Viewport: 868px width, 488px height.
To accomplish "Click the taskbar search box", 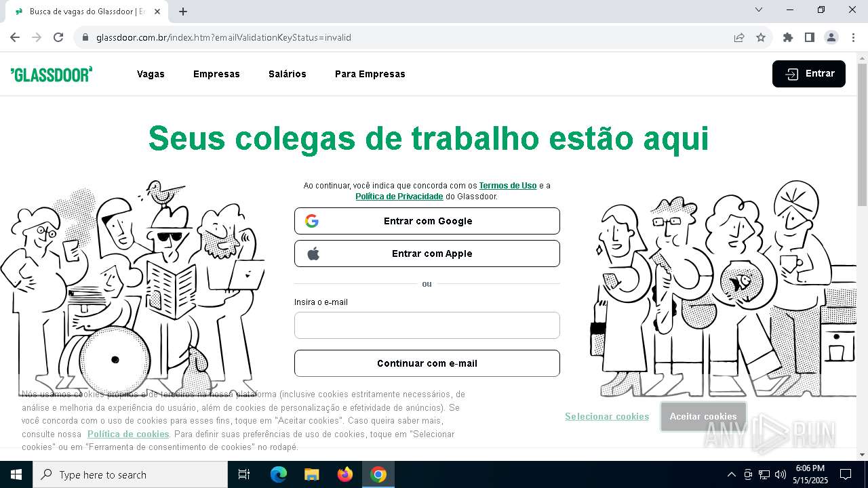I will pos(130,474).
